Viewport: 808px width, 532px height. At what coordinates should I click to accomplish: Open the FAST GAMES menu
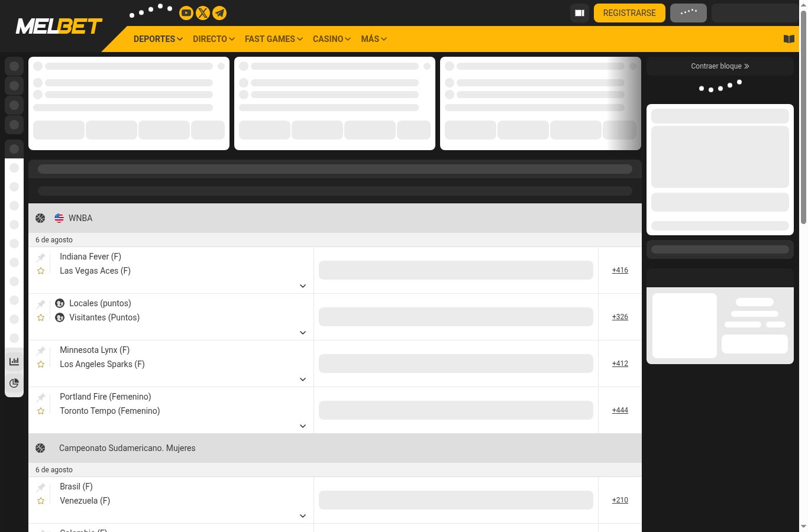(274, 39)
